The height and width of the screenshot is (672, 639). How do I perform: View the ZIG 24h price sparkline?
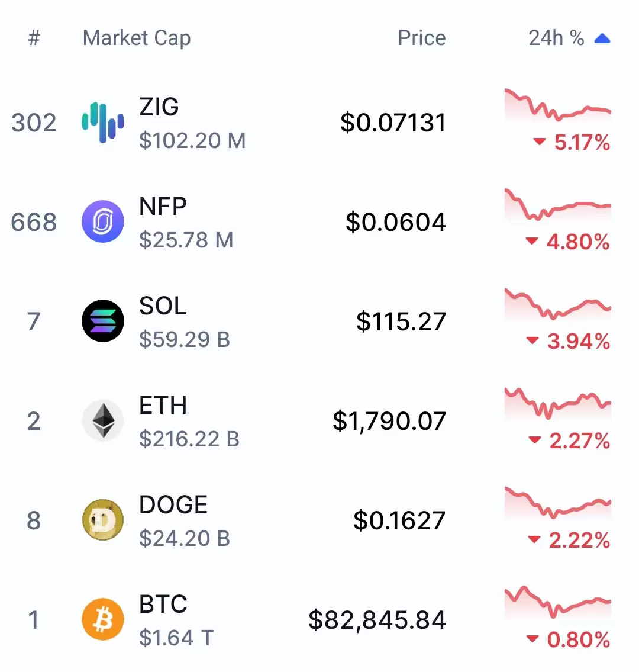(x=557, y=105)
